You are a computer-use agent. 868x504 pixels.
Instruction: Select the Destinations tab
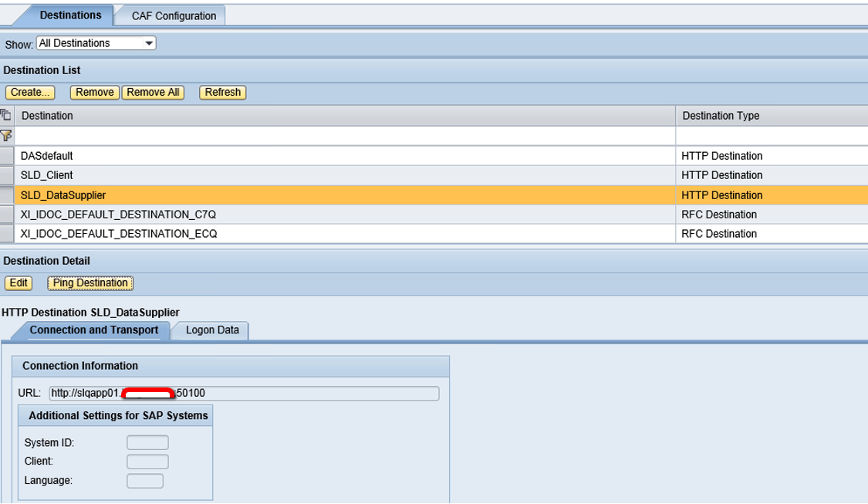click(x=70, y=15)
